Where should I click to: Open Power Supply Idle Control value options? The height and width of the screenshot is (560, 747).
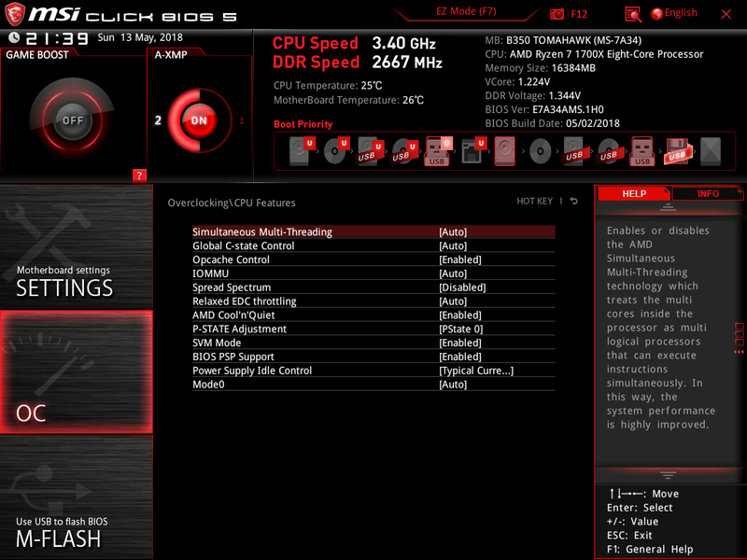[x=476, y=371]
